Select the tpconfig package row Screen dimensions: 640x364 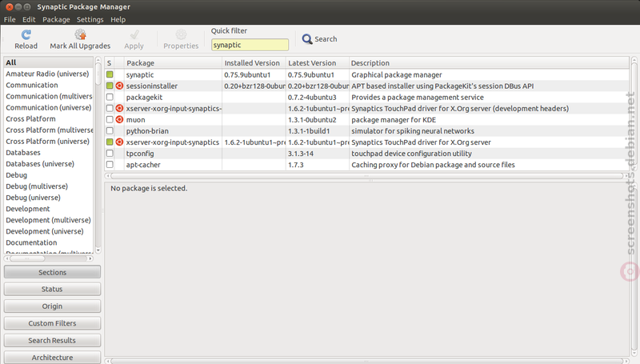coord(366,154)
